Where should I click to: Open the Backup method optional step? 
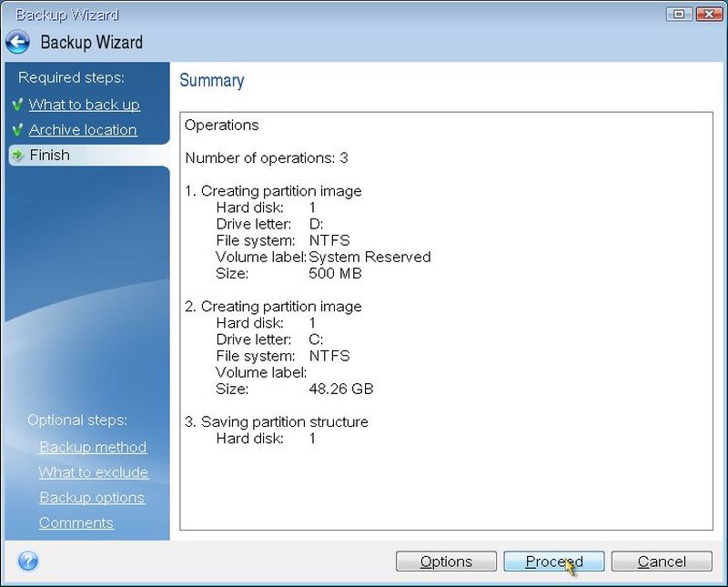click(x=92, y=447)
